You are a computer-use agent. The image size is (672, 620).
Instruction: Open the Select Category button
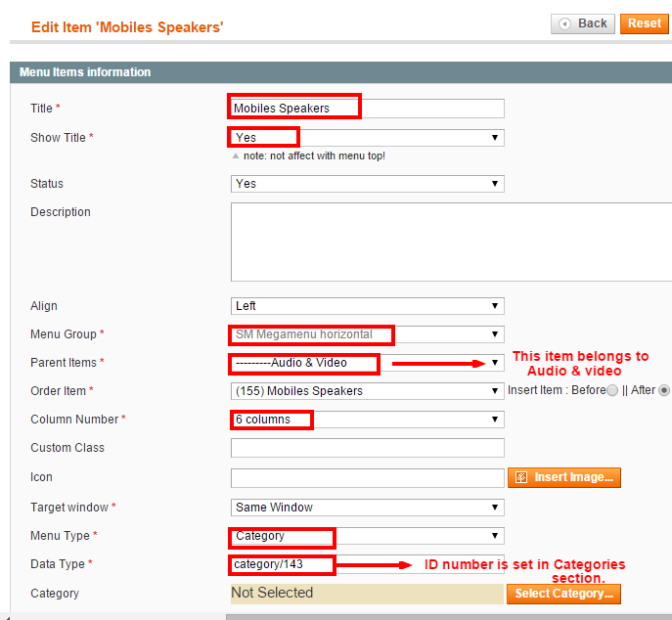tap(563, 594)
